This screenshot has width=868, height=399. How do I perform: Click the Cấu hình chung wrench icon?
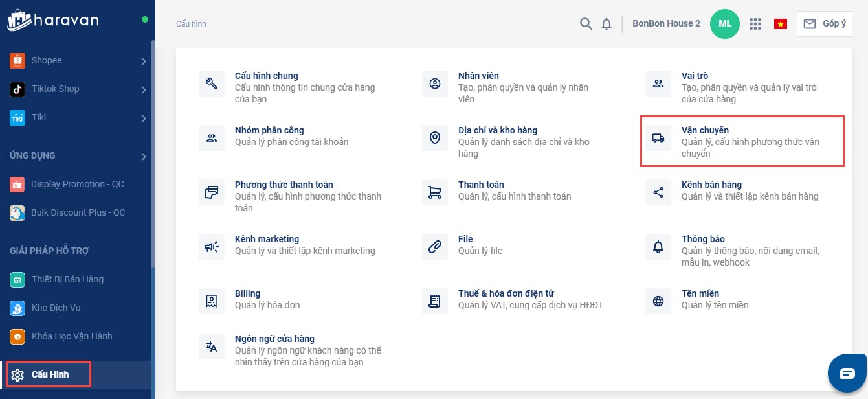click(211, 84)
